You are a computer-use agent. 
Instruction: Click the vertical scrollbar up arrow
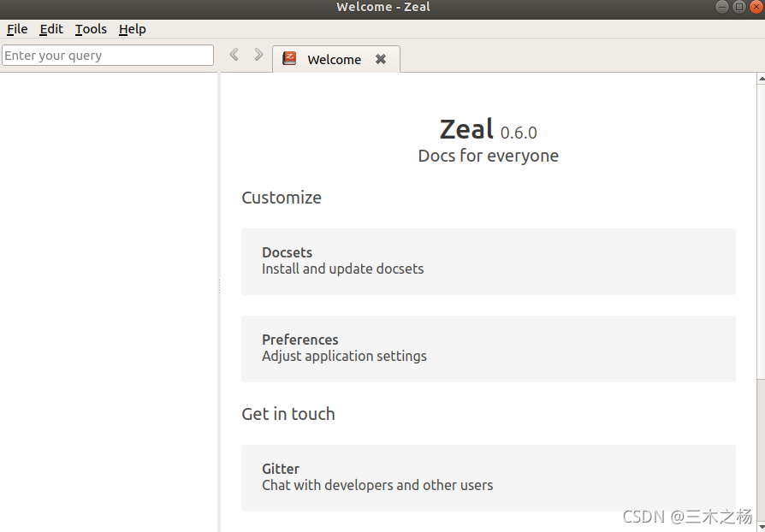(x=761, y=78)
